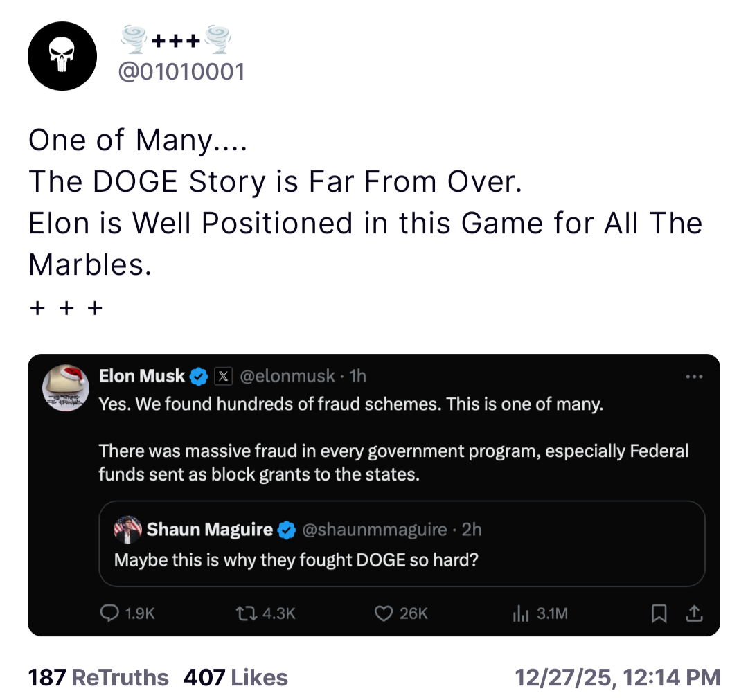Click the 12/27/25, 12:14 PM timestamp

[617, 677]
